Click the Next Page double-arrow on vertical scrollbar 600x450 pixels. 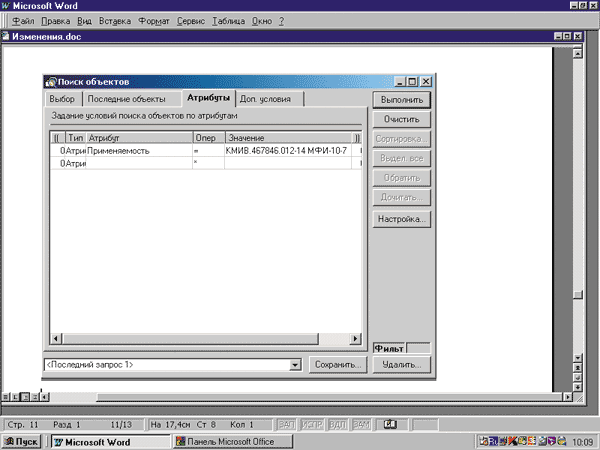[x=577, y=386]
